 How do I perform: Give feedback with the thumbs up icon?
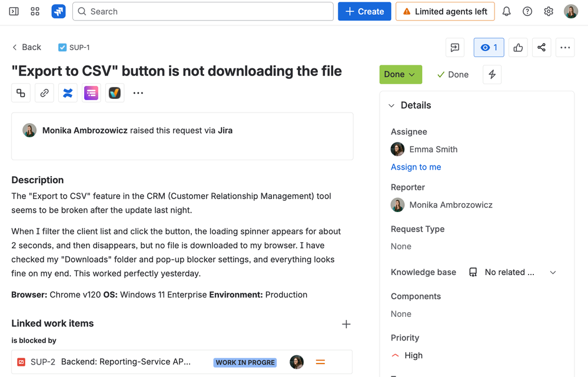tap(517, 48)
